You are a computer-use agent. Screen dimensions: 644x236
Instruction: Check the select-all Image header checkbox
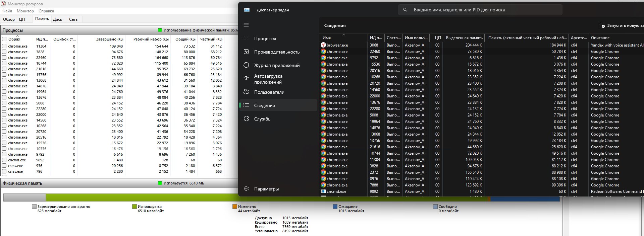[x=4, y=39]
